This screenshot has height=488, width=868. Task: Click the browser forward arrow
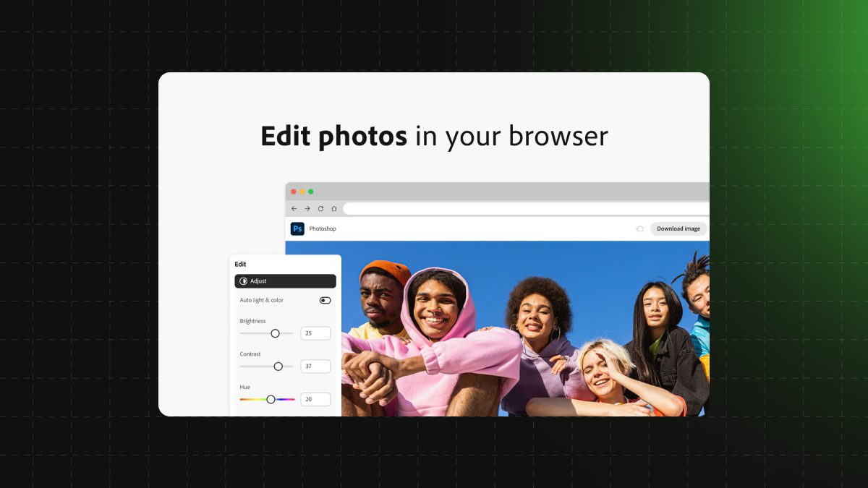pyautogui.click(x=307, y=208)
